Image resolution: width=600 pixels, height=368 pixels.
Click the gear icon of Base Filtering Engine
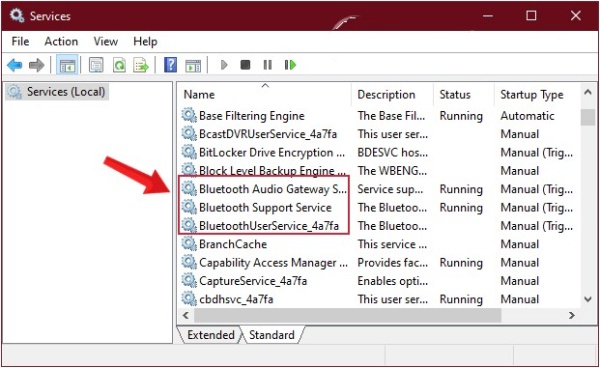[x=189, y=115]
